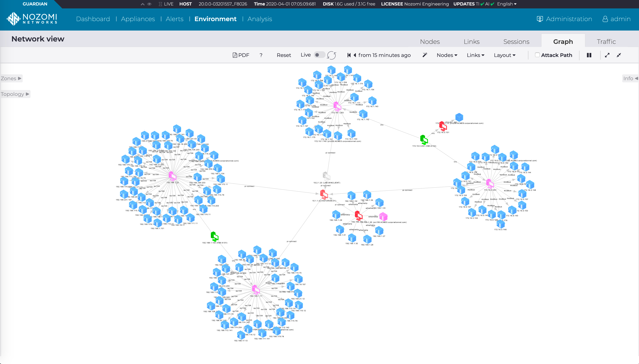Click the magic wand icon in the toolbar
The image size is (639, 364).
click(425, 55)
